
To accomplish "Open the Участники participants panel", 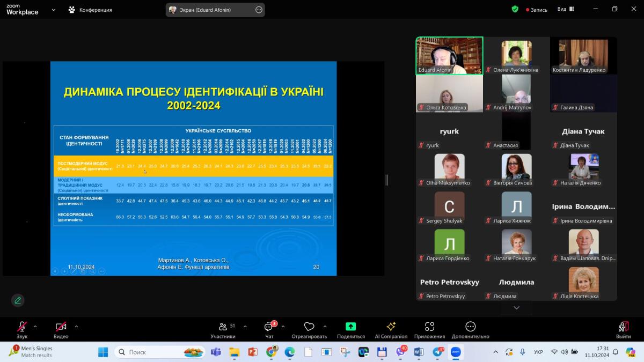I will (223, 330).
